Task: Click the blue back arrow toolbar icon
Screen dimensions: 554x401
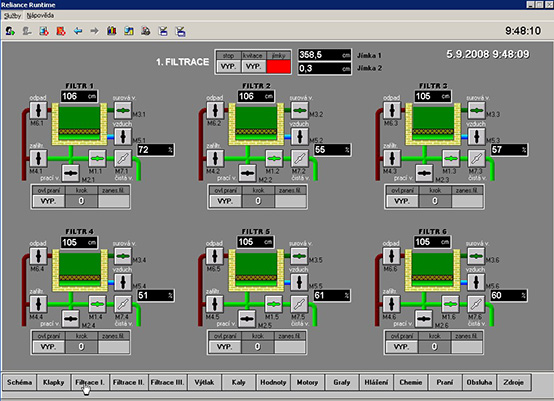Action: pos(78,31)
